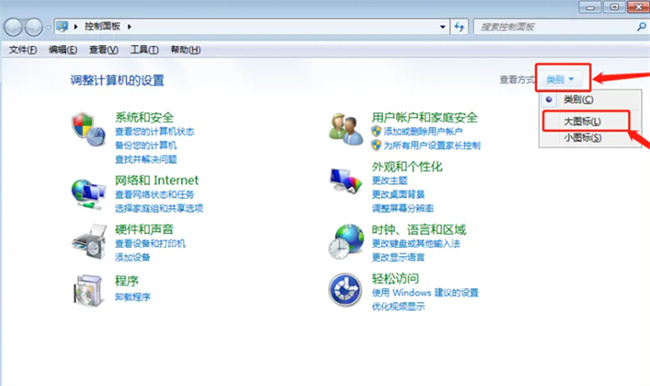Click 更改键盘或其他输入法 link
The height and width of the screenshot is (386, 650).
tap(416, 243)
